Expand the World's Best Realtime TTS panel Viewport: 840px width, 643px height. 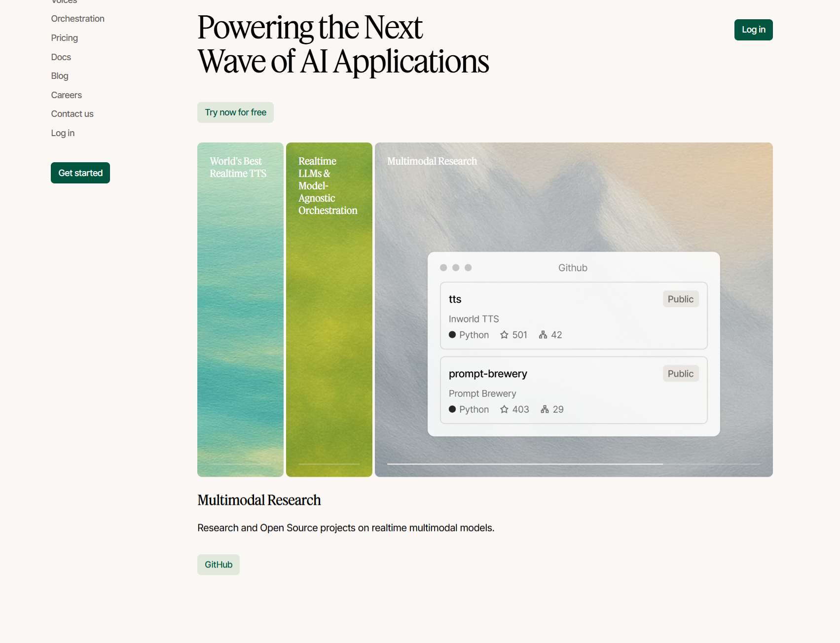pos(240,309)
